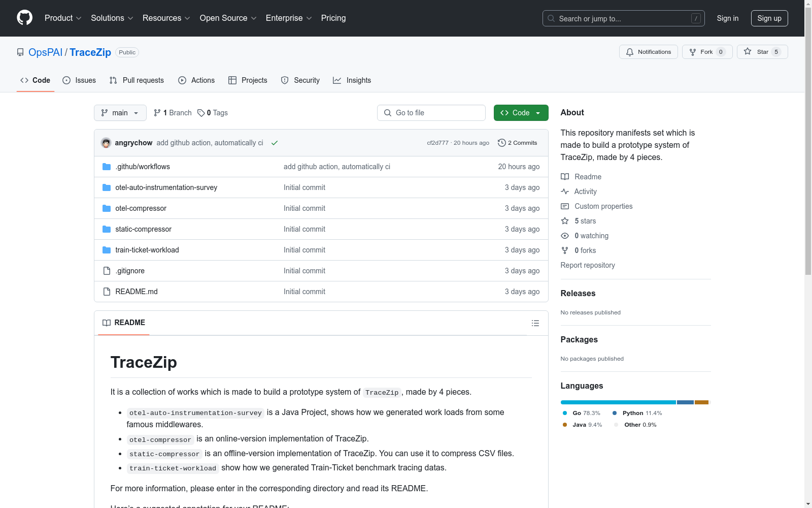Screen dimensions: 812x508
Task: Click the Activity pulse icon
Action: coord(565,192)
